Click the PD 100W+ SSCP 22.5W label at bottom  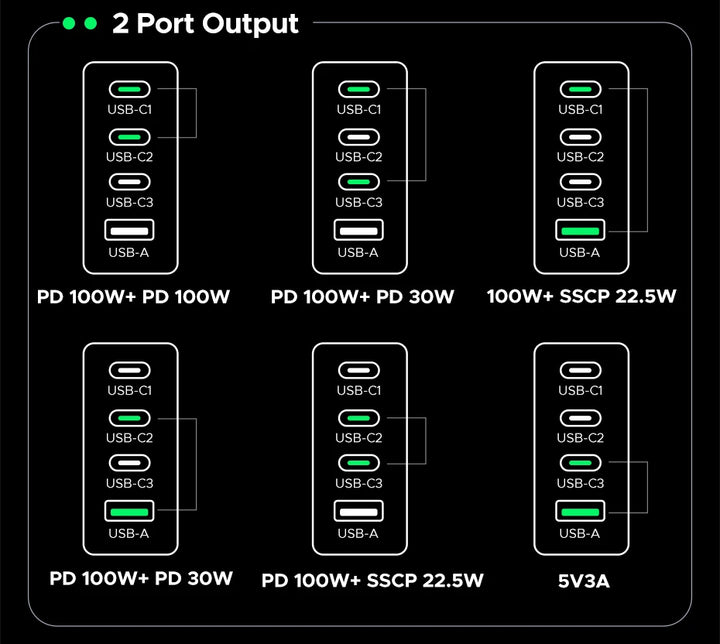(x=372, y=581)
